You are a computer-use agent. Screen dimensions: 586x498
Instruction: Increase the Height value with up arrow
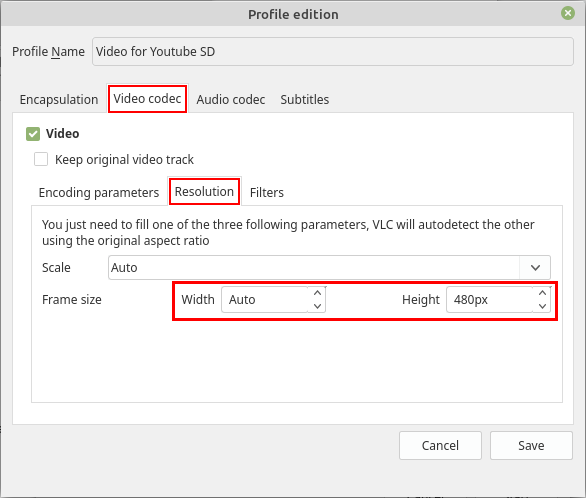click(x=542, y=293)
